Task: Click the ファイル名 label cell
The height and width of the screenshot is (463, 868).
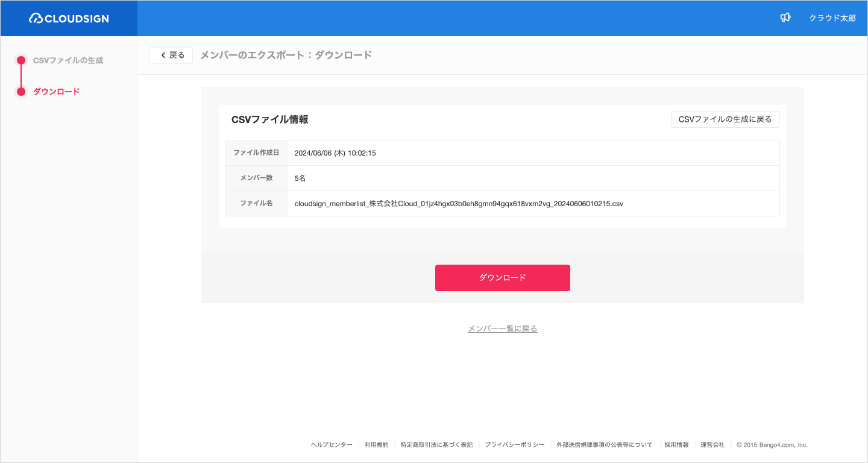Action: tap(256, 204)
